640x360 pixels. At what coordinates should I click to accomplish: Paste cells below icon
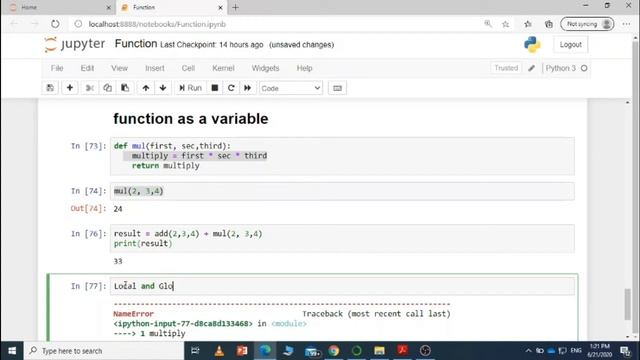click(125, 88)
